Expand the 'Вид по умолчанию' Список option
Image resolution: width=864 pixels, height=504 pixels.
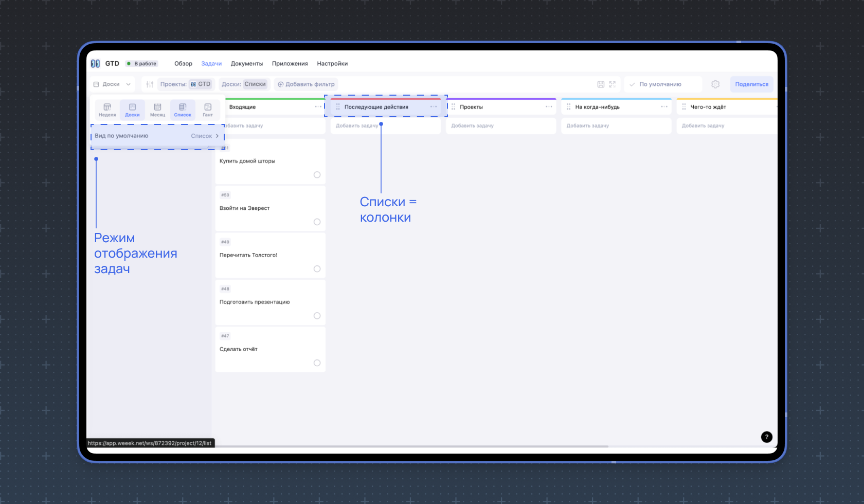(205, 136)
